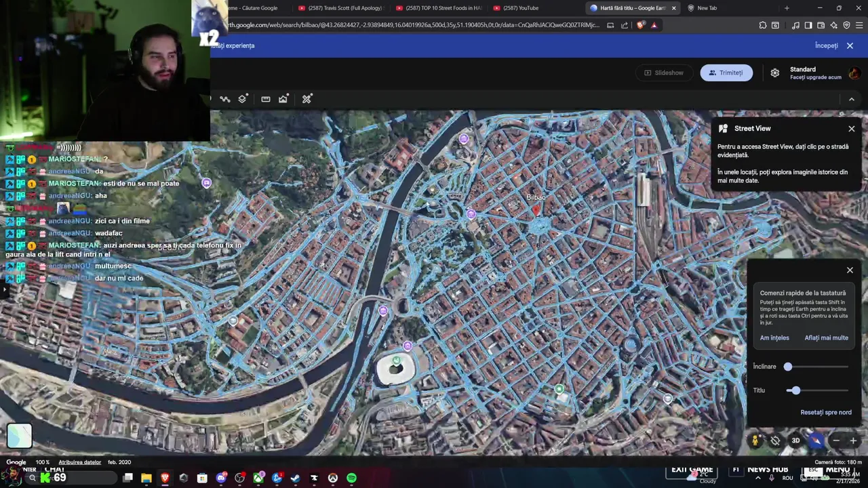Image resolution: width=868 pixels, height=488 pixels.
Task: Select the draw path tool
Action: pyautogui.click(x=225, y=99)
